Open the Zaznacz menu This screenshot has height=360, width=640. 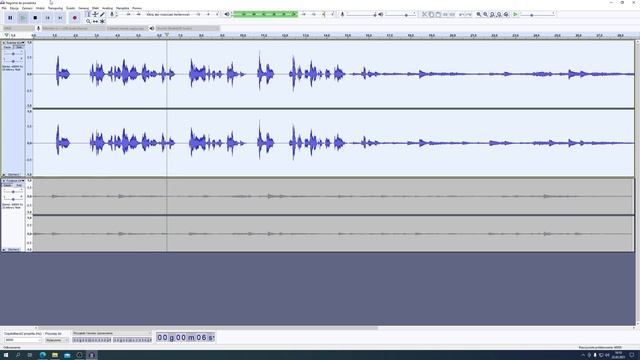(27, 8)
